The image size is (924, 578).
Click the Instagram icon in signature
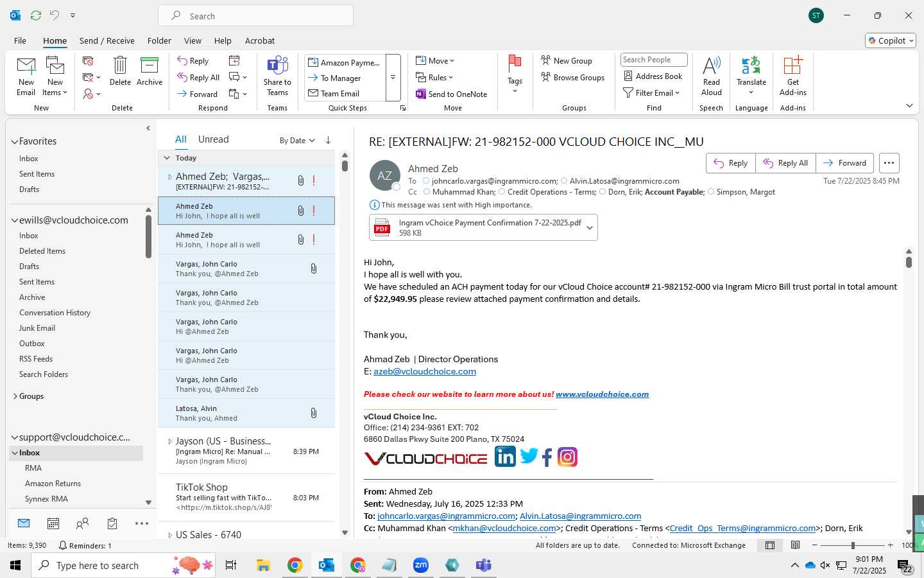coord(567,457)
